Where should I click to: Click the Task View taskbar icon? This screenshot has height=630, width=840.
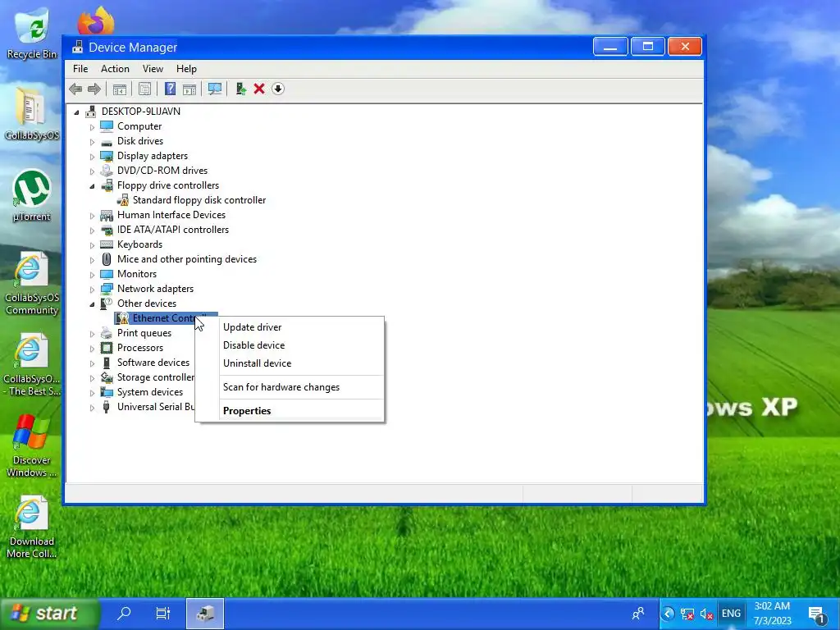[163, 613]
